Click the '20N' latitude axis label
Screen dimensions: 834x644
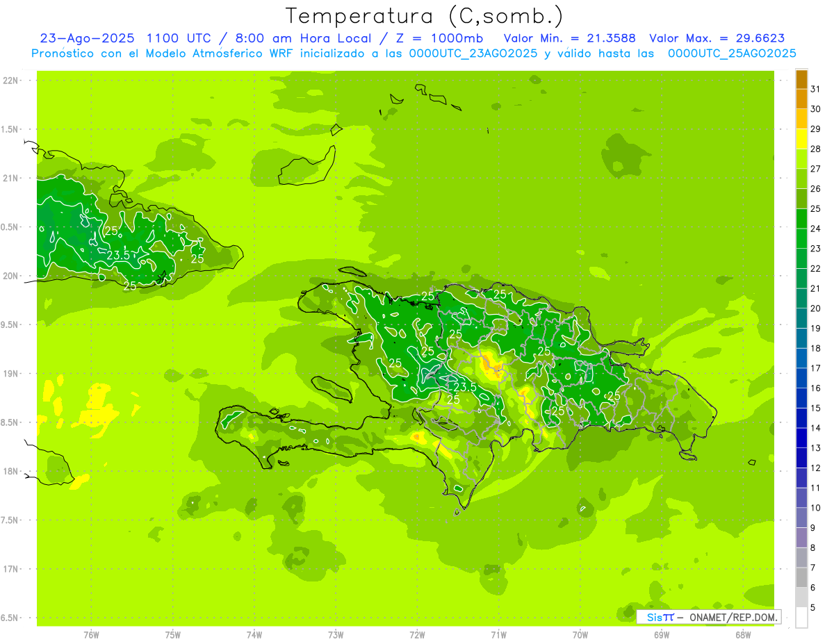click(x=11, y=276)
